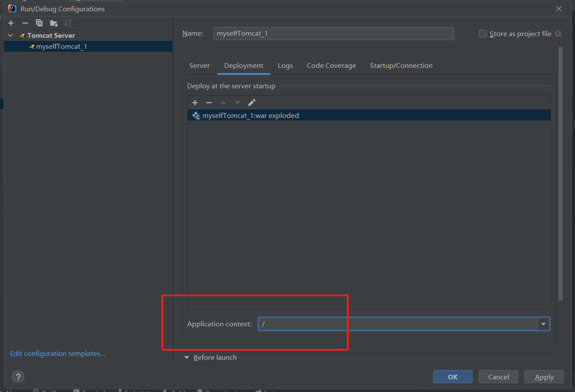Switch to the Deployment tab
Image resolution: width=575 pixels, height=392 pixels.
tap(244, 66)
